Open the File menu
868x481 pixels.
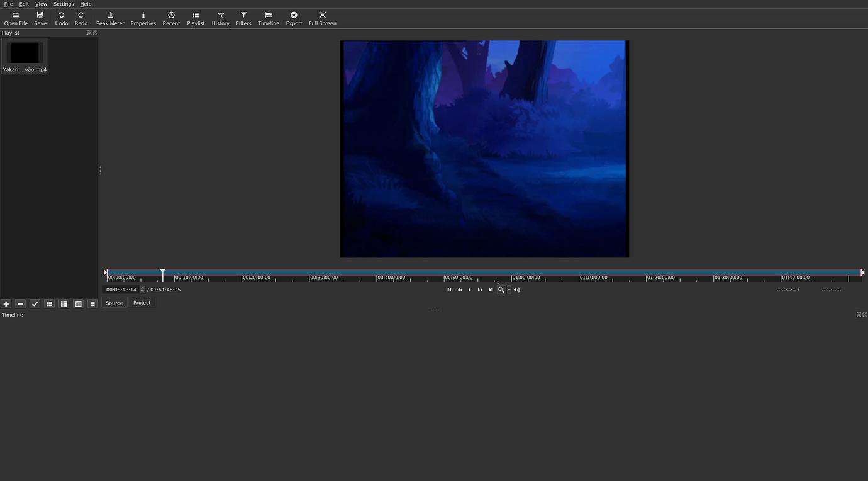pyautogui.click(x=8, y=4)
